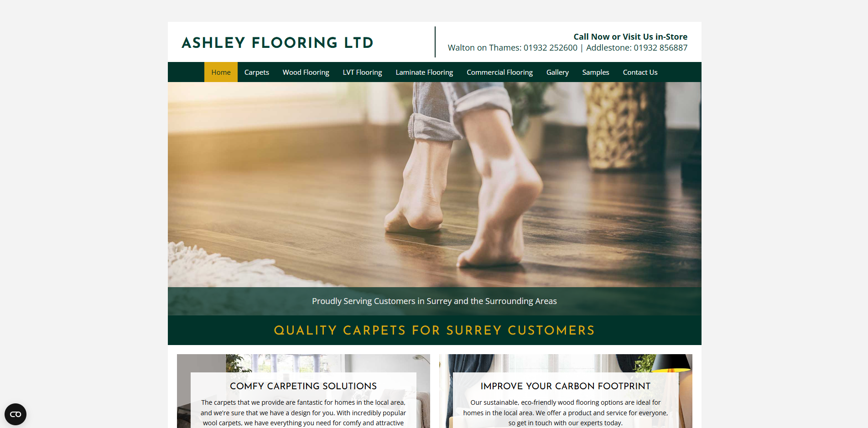This screenshot has height=428, width=868.
Task: Click the Improve Your Carbon Footprint heading
Action: point(566,386)
